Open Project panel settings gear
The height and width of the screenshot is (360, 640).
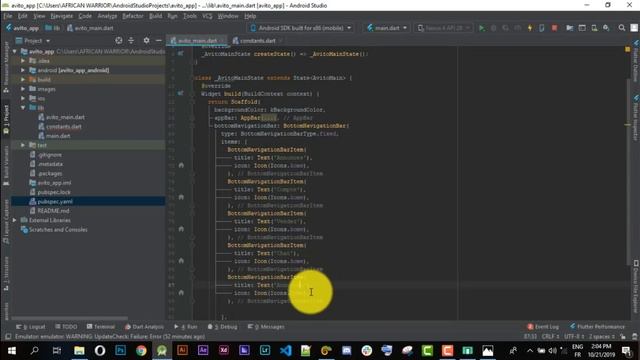(146, 40)
